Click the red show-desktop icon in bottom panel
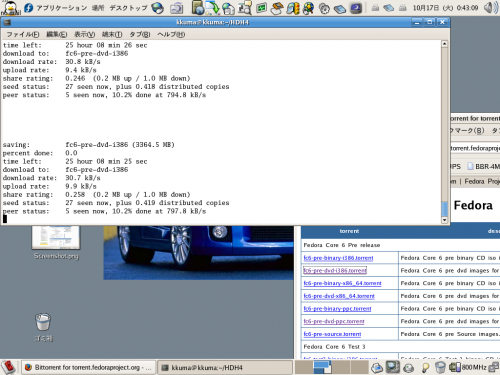Image resolution: width=500 pixels, height=375 pixels. [x=9, y=367]
